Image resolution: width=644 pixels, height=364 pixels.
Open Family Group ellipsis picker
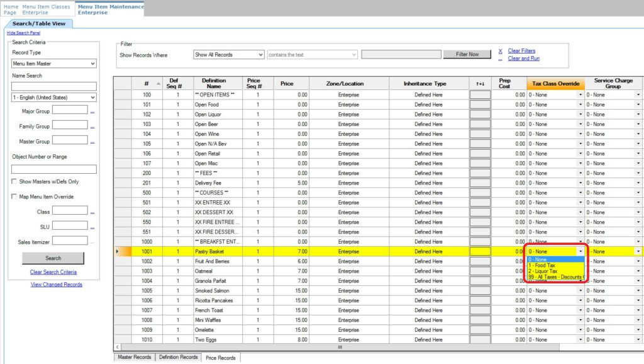pos(92,127)
